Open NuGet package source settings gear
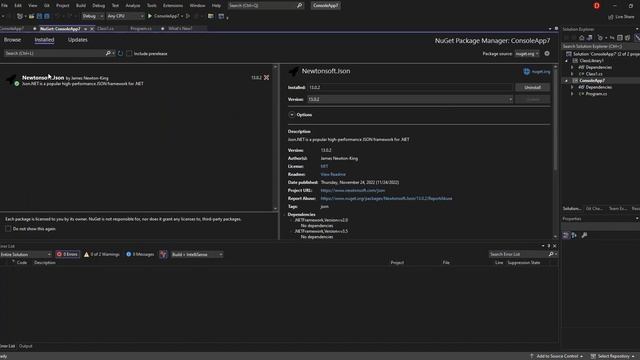Screen dimensions: 640x360 tap(547, 53)
